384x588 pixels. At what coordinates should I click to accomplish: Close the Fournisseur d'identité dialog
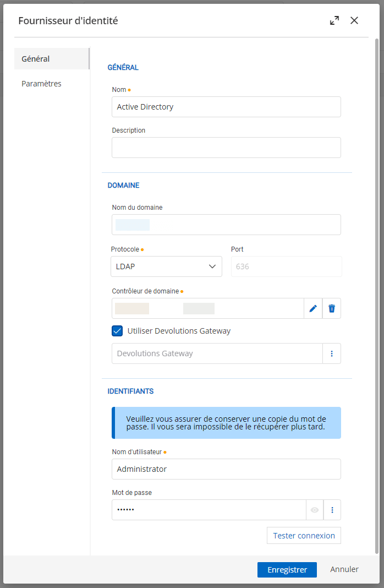click(x=354, y=20)
